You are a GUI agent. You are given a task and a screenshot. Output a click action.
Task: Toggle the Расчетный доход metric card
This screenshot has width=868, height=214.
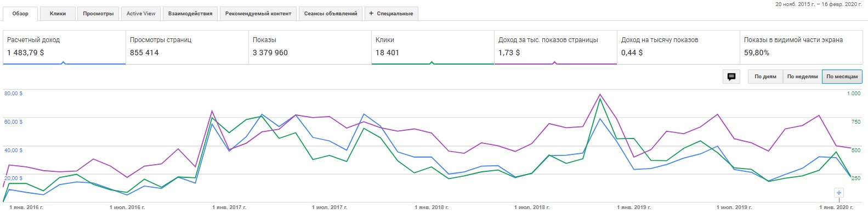[64, 47]
